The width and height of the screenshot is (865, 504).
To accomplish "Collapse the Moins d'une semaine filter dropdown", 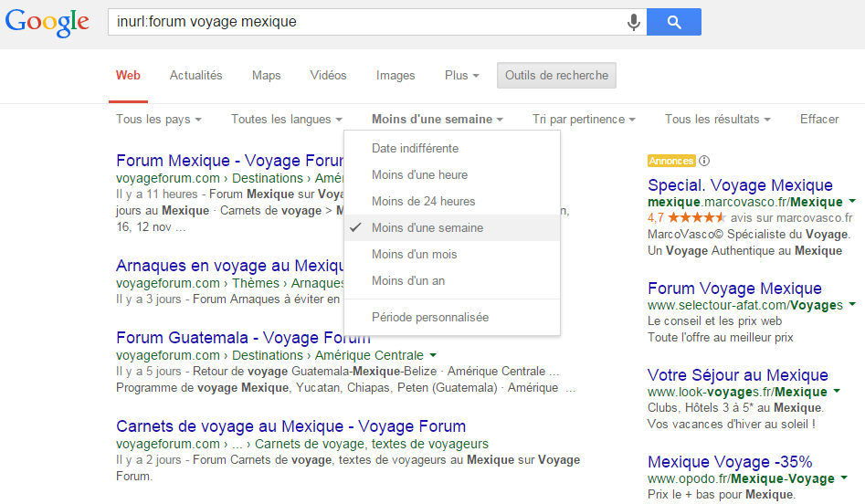I will point(438,119).
